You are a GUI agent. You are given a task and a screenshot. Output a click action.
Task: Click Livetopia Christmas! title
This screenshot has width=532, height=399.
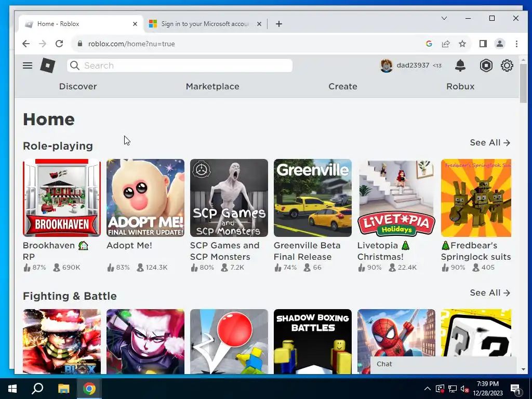click(384, 251)
